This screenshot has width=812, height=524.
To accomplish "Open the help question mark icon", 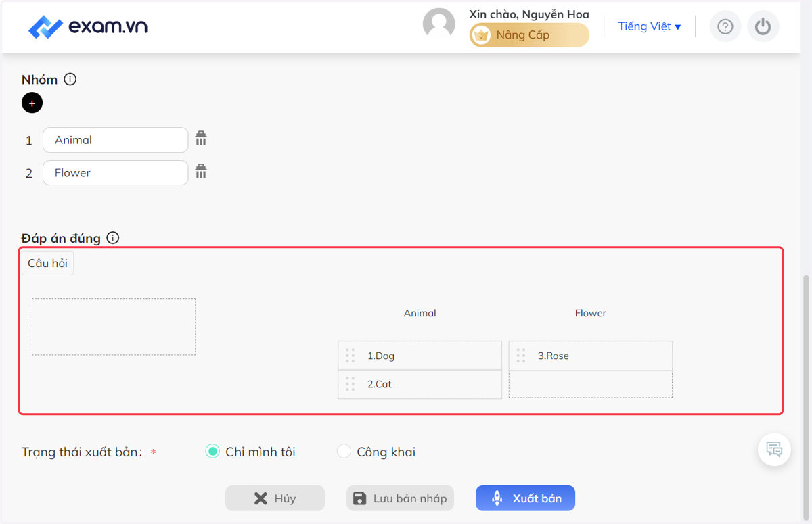I will pyautogui.click(x=725, y=26).
